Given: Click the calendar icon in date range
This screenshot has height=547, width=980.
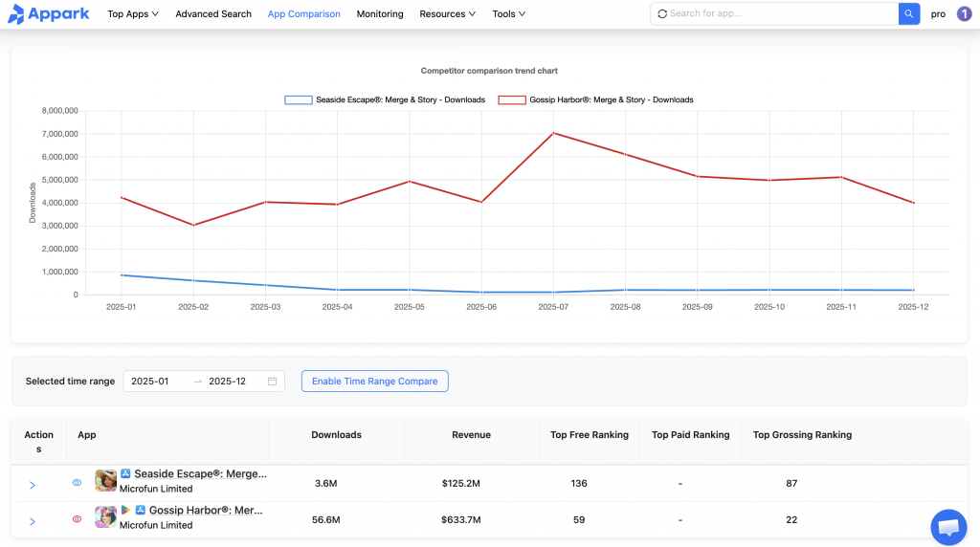Looking at the screenshot, I should pyautogui.click(x=272, y=382).
